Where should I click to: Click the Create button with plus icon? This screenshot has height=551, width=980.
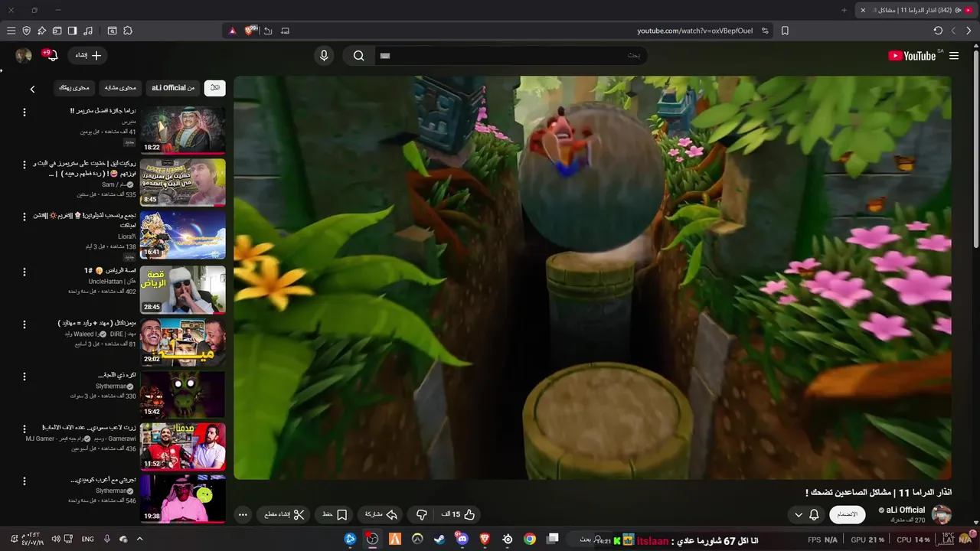(87, 55)
